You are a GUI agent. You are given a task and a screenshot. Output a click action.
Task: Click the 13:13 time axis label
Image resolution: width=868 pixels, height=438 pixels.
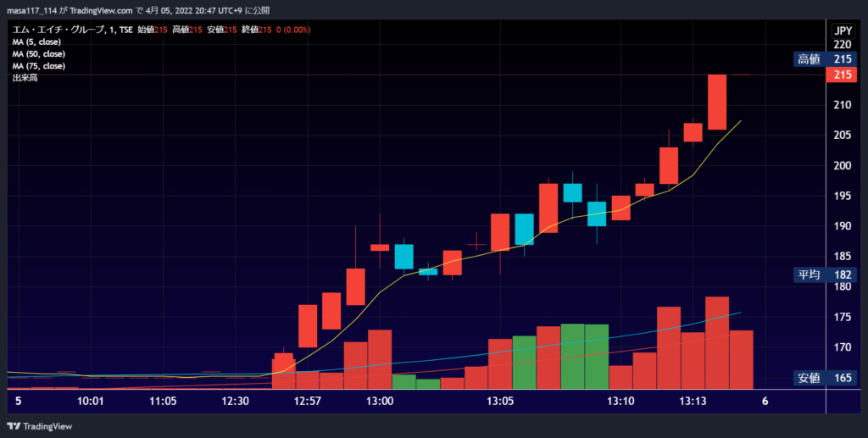tap(693, 402)
